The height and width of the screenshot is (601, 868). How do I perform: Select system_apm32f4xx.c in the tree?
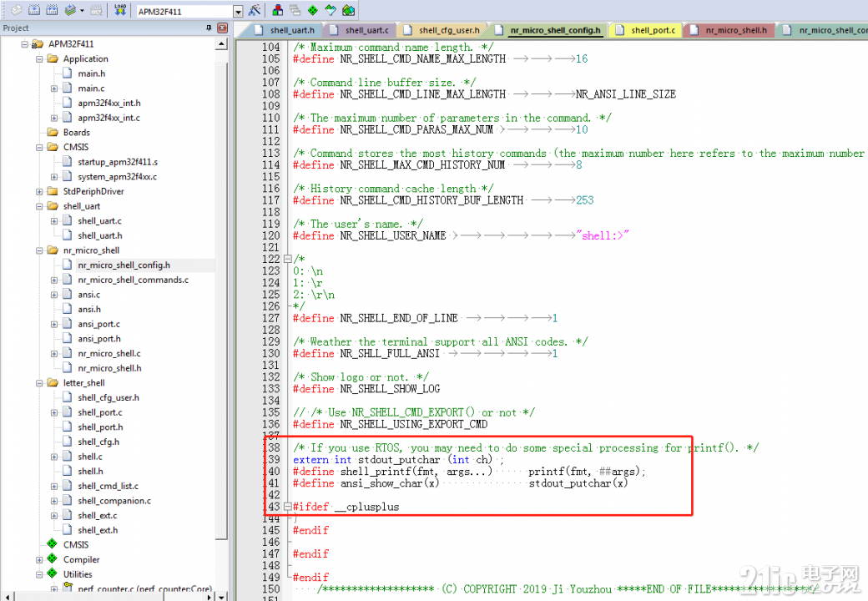pos(118,176)
